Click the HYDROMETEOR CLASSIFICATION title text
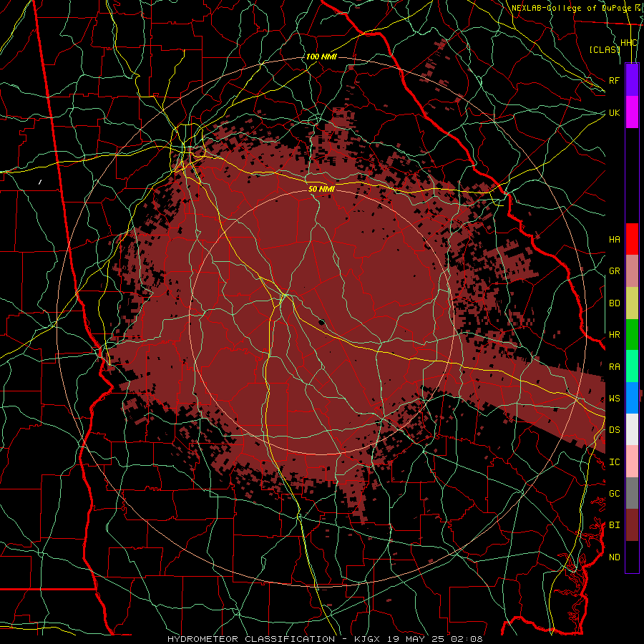The width and height of the screenshot is (644, 644). point(251,639)
